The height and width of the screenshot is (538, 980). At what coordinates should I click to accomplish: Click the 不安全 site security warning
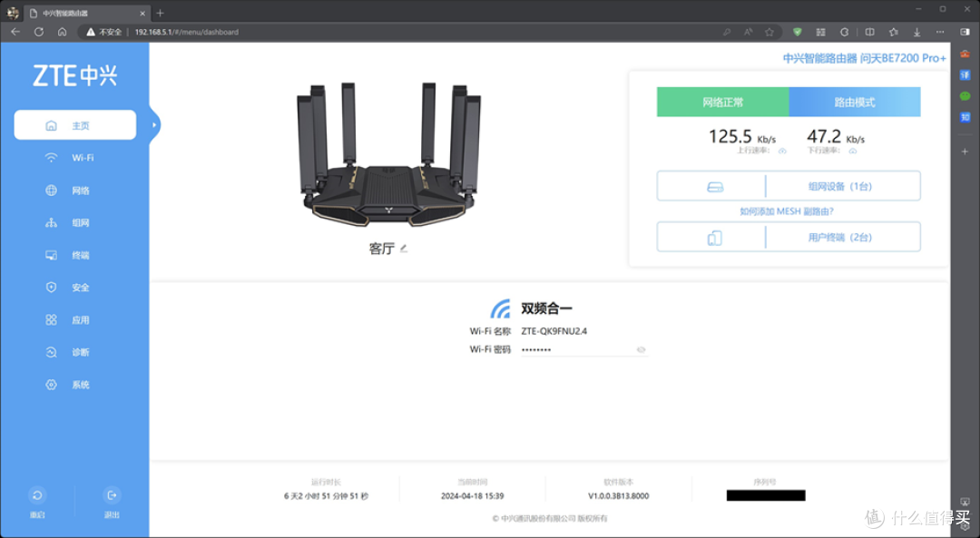click(104, 32)
